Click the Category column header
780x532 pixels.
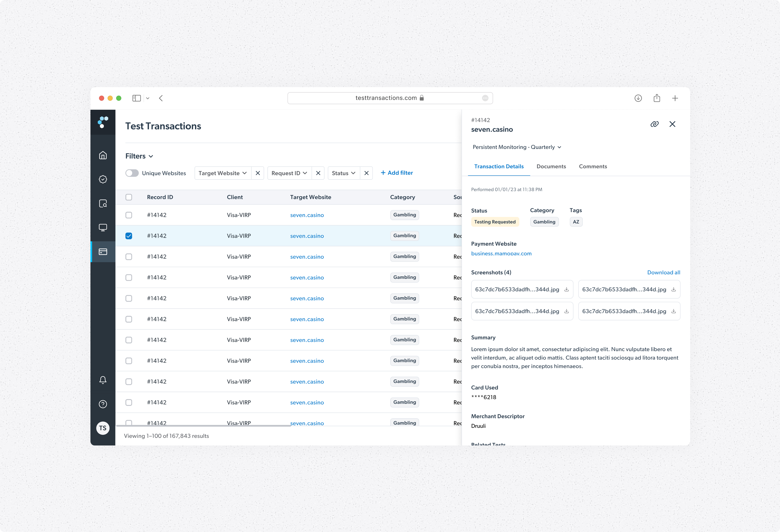click(402, 197)
